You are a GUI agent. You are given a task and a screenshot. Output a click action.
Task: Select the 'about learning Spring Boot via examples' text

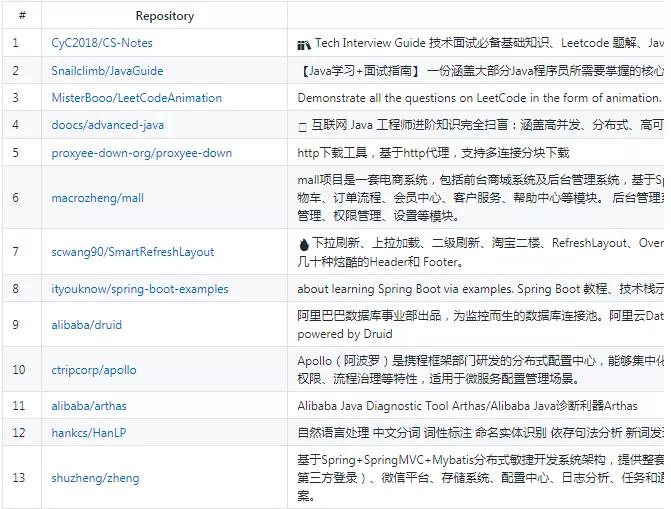click(x=481, y=289)
